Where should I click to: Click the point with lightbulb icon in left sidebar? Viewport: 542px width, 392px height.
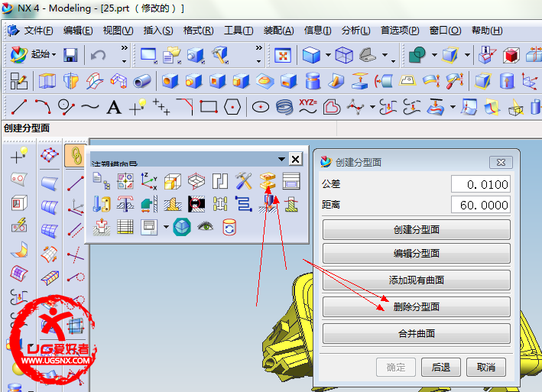(19, 154)
